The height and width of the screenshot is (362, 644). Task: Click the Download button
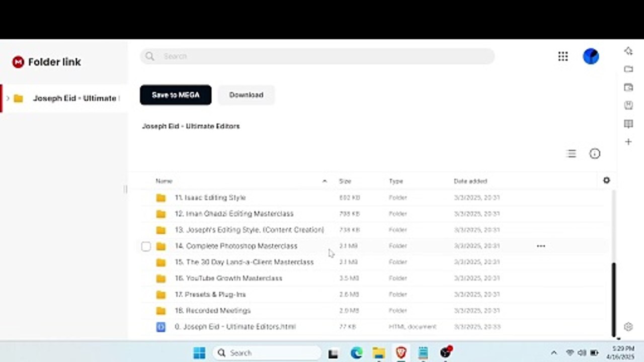tap(246, 95)
